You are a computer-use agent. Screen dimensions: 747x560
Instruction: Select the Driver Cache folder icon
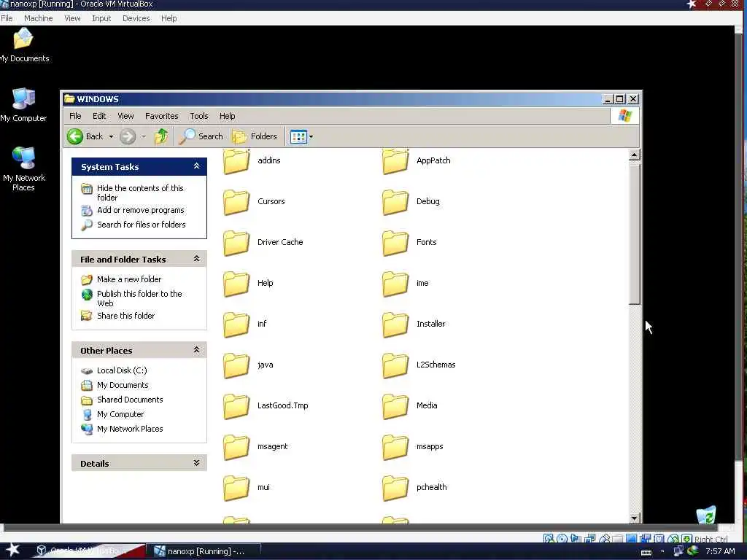tap(236, 243)
